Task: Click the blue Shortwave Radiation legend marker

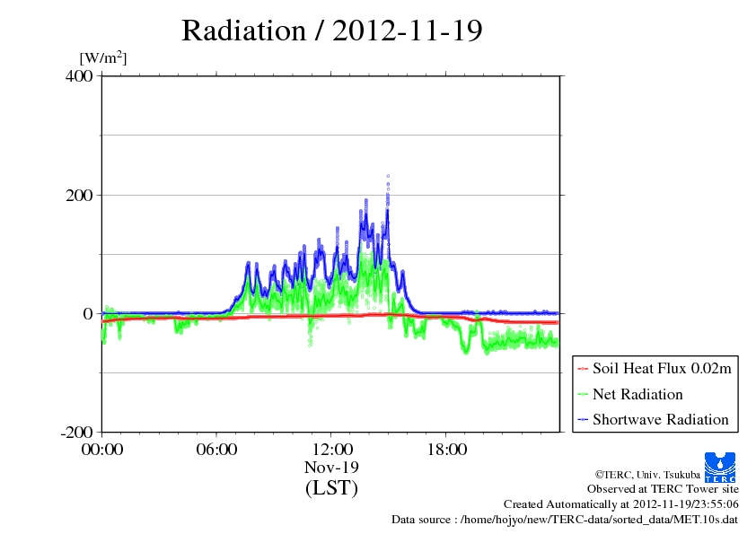Action: point(583,419)
